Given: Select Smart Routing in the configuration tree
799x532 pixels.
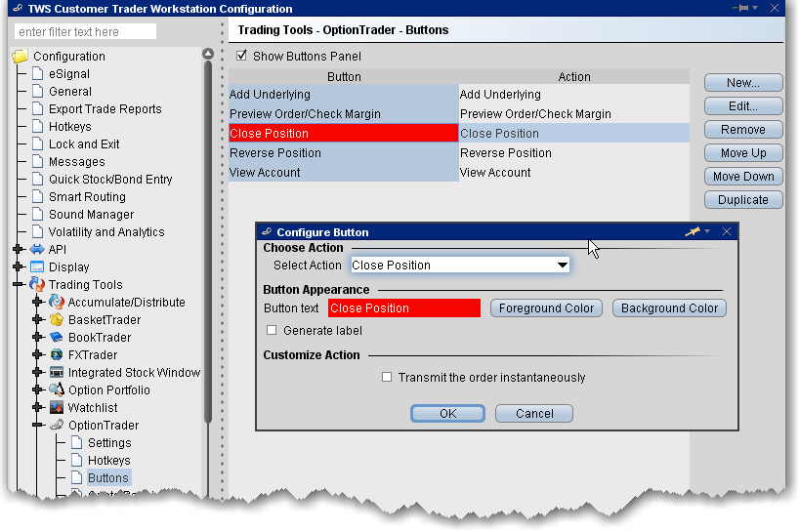Looking at the screenshot, I should pos(86,197).
